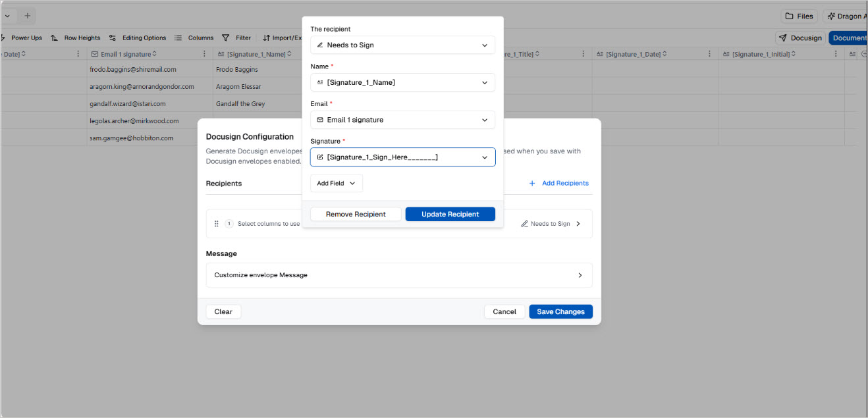This screenshot has width=868, height=418.
Task: Expand the Needs to Sign recipient chevron
Action: coord(578,224)
